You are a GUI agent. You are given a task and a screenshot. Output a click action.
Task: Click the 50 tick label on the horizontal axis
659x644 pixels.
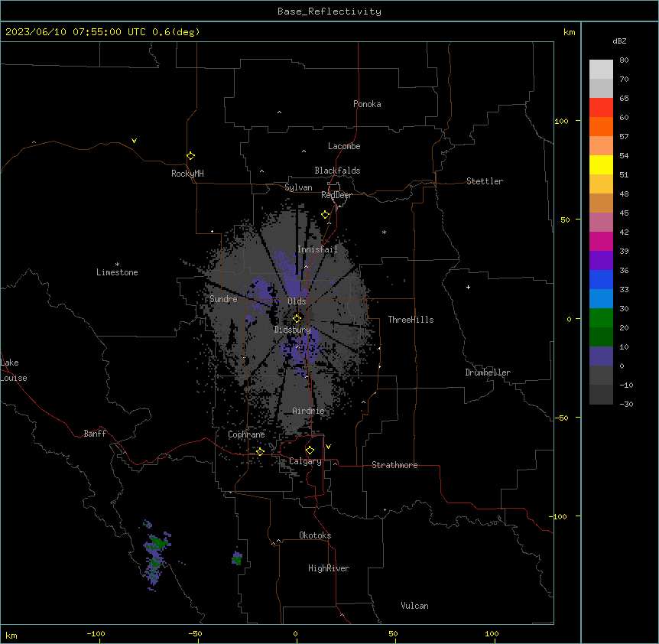click(393, 634)
